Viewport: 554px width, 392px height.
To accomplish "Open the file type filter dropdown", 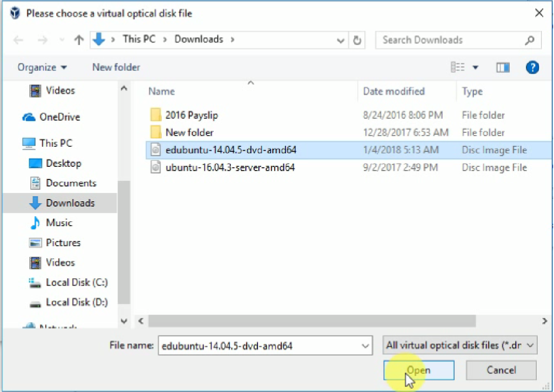I will point(460,345).
